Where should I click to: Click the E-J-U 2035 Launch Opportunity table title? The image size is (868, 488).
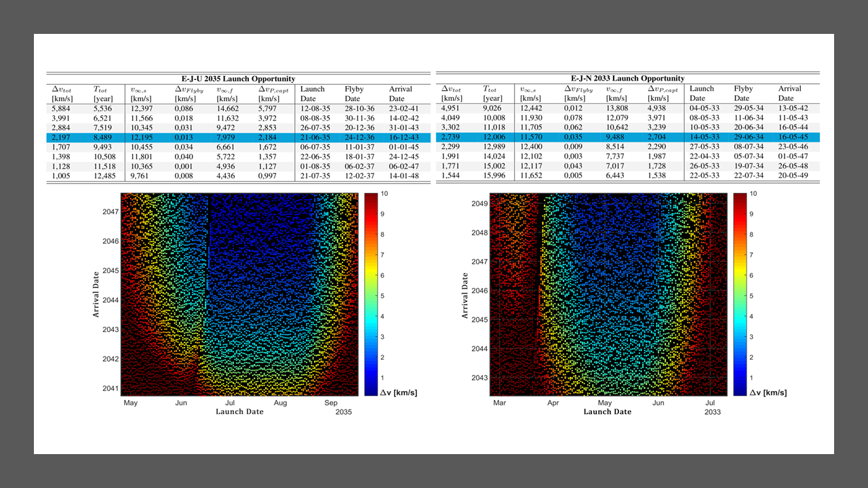tap(238, 79)
